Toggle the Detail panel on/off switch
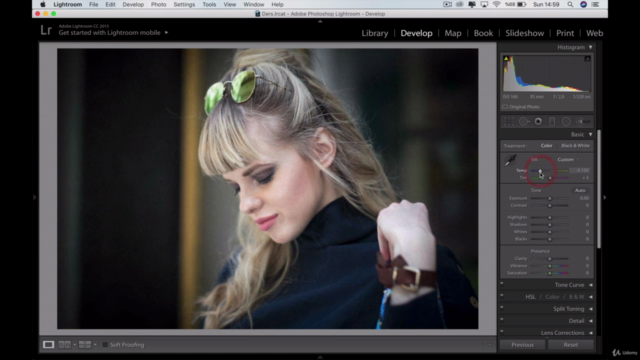This screenshot has width=640, height=360. pyautogui.click(x=502, y=320)
